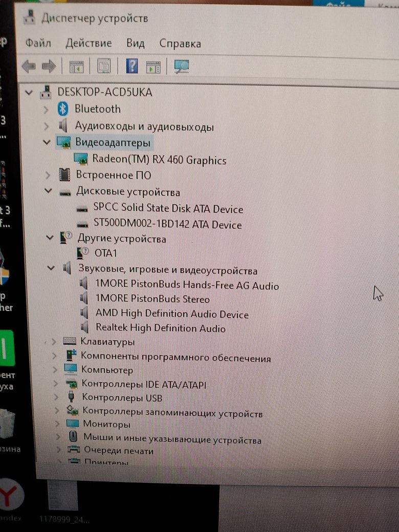
Task: Select SPCC Solid State Disk ATA Device
Action: point(168,208)
